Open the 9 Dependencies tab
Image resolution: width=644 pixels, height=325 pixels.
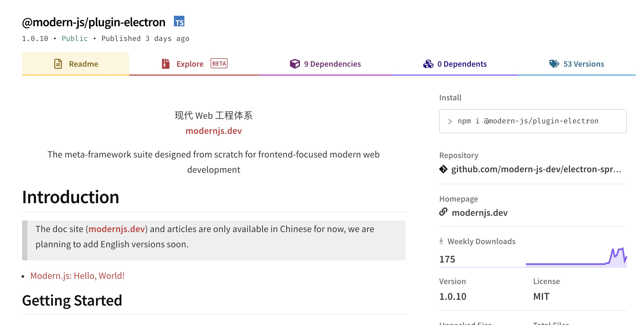[325, 64]
